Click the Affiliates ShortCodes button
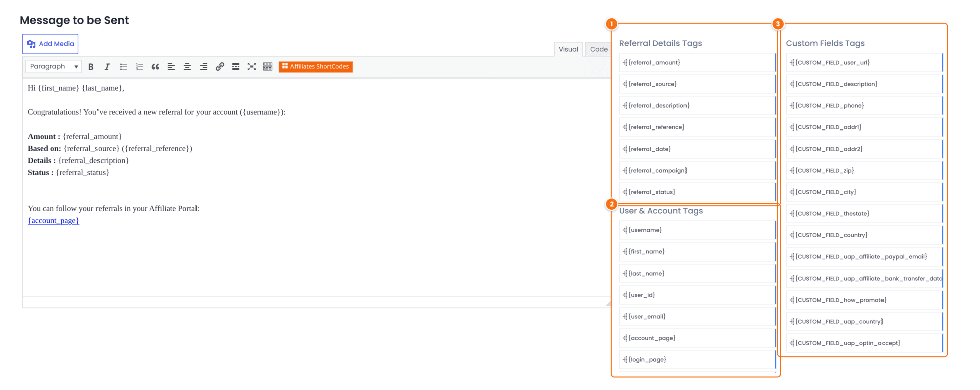Screen dimensions: 980x390 pos(316,67)
